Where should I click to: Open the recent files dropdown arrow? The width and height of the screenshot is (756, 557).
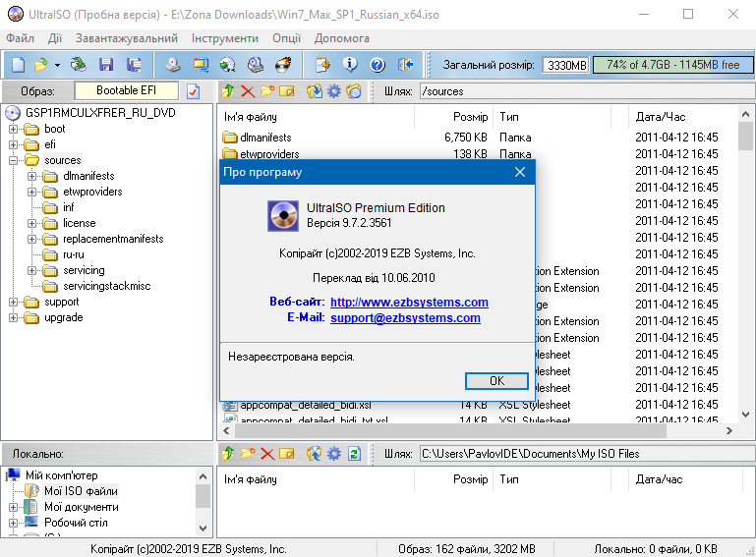[57, 65]
